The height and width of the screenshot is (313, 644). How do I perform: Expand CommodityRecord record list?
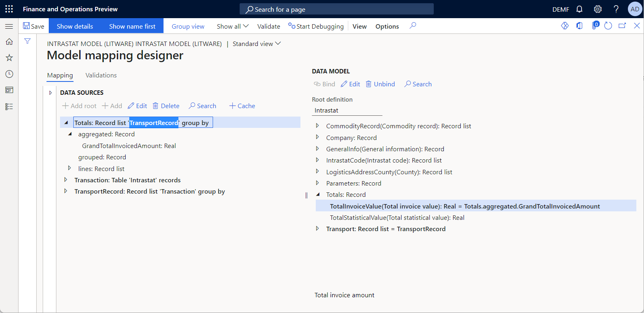click(x=317, y=125)
